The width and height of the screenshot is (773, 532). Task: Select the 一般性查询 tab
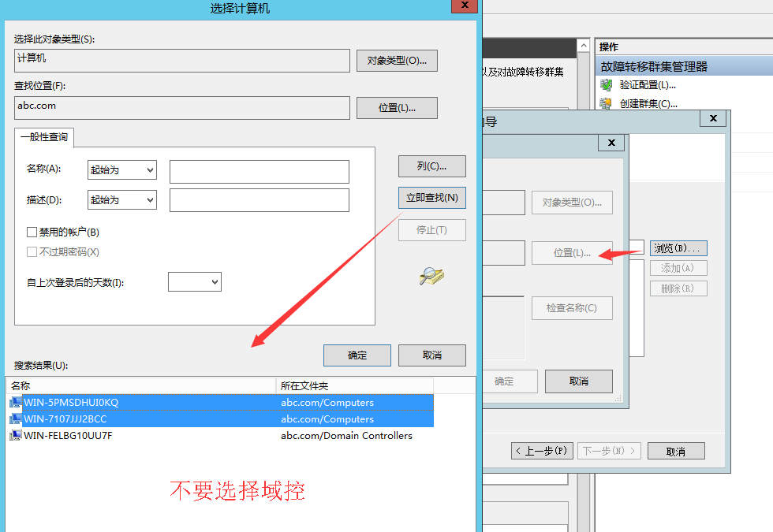tap(44, 137)
